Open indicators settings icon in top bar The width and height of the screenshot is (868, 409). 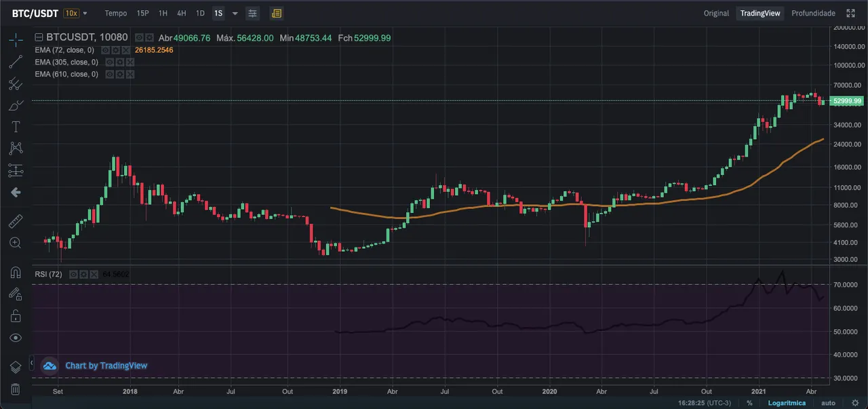pos(252,13)
